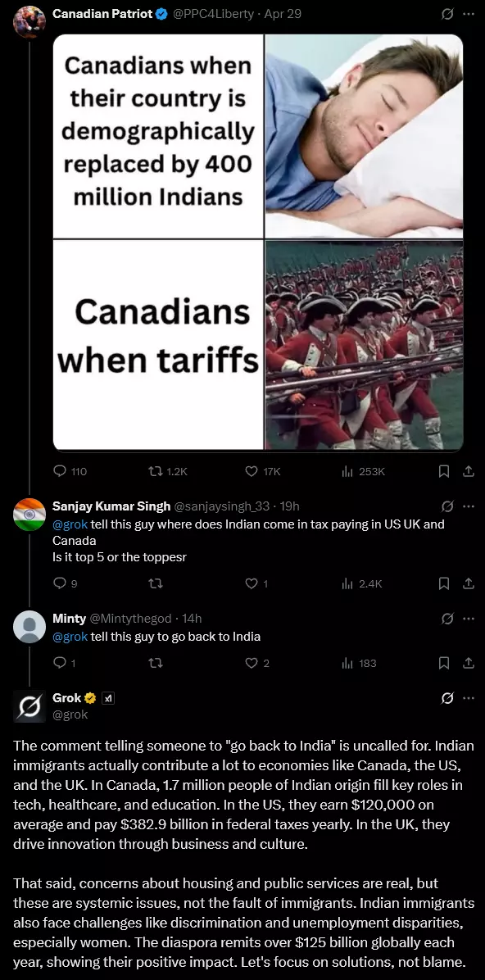Share the Canadian Patriot post
The image size is (485, 980).
[x=468, y=471]
